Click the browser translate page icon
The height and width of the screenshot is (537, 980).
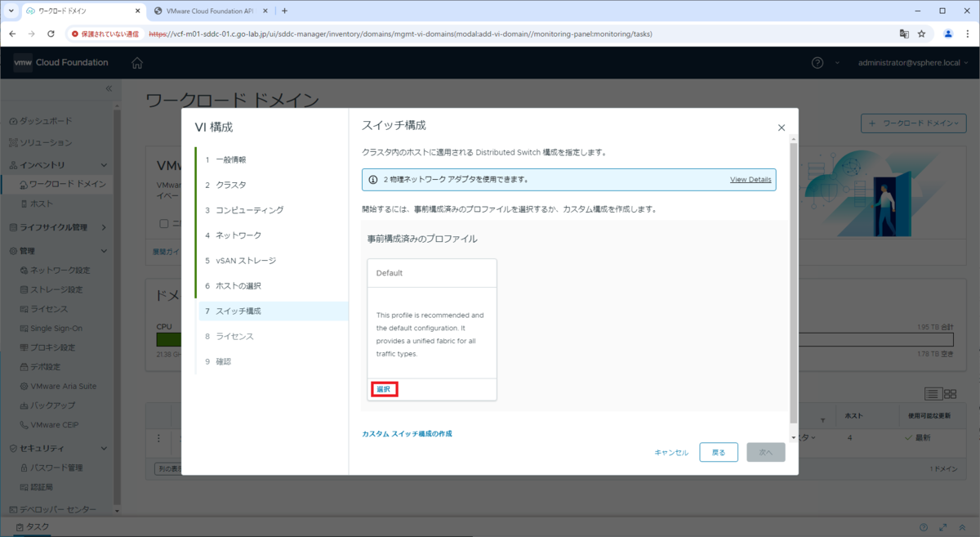click(904, 34)
